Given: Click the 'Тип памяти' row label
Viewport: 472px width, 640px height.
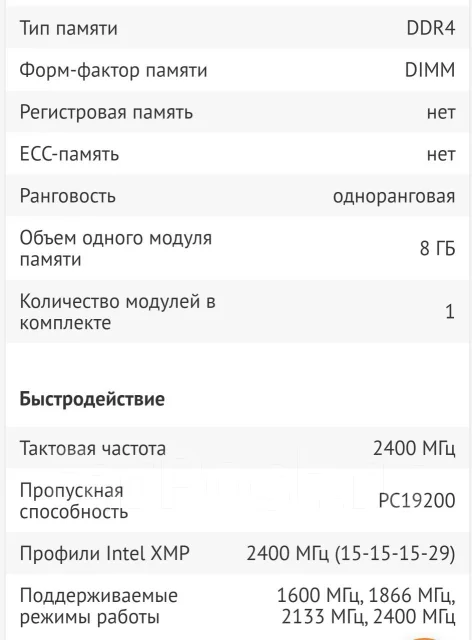Looking at the screenshot, I should tap(69, 28).
